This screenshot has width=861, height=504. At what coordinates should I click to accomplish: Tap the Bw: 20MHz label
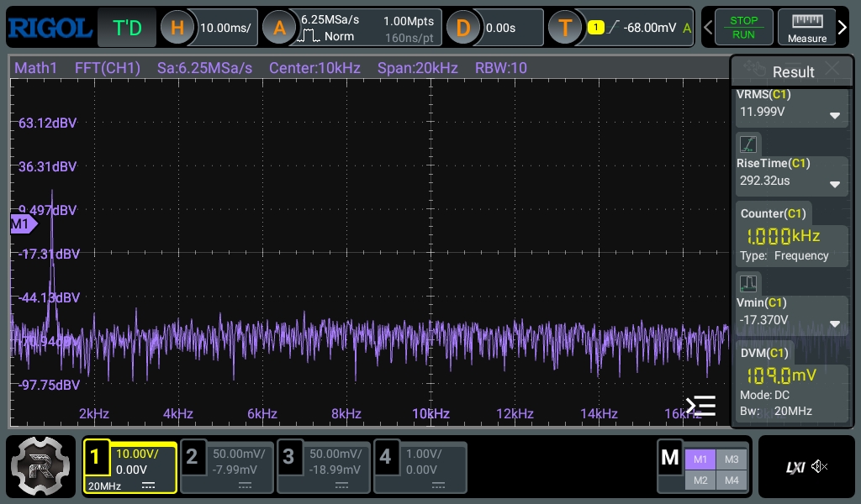pyautogui.click(x=776, y=412)
